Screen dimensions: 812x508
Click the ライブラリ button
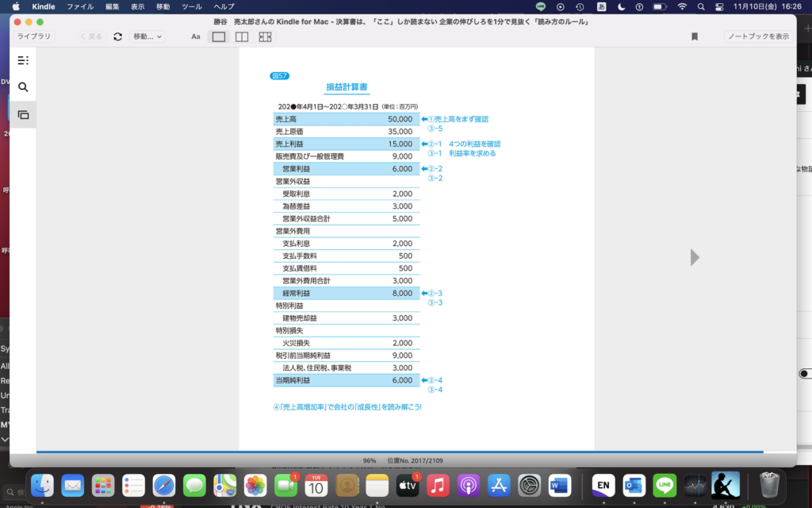[33, 37]
